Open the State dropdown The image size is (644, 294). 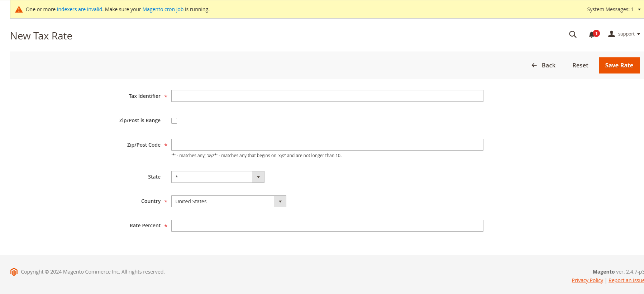pos(218,177)
